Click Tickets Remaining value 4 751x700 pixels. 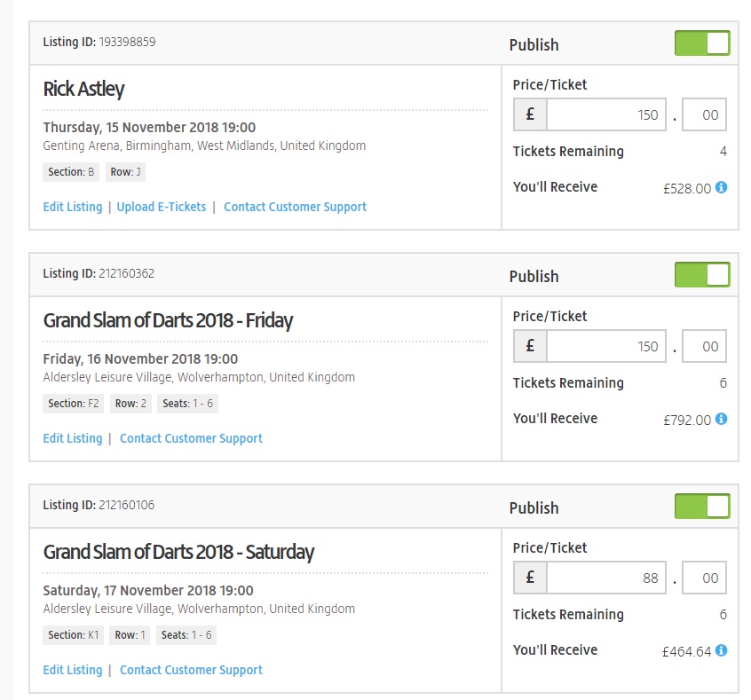click(723, 152)
